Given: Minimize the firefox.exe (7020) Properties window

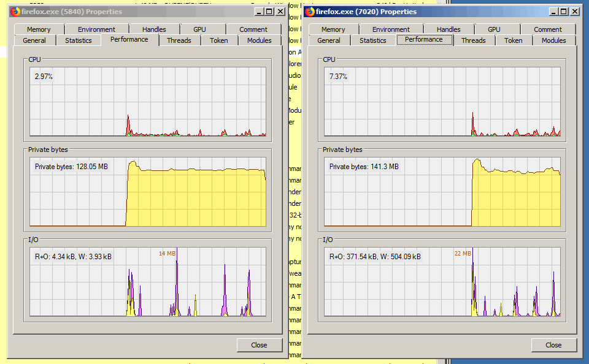Looking at the screenshot, I should pyautogui.click(x=553, y=12).
